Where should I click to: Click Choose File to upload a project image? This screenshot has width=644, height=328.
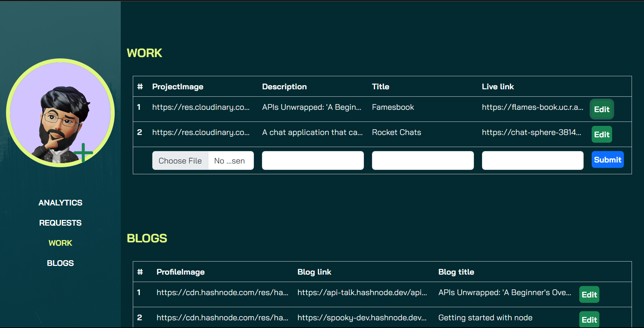180,160
